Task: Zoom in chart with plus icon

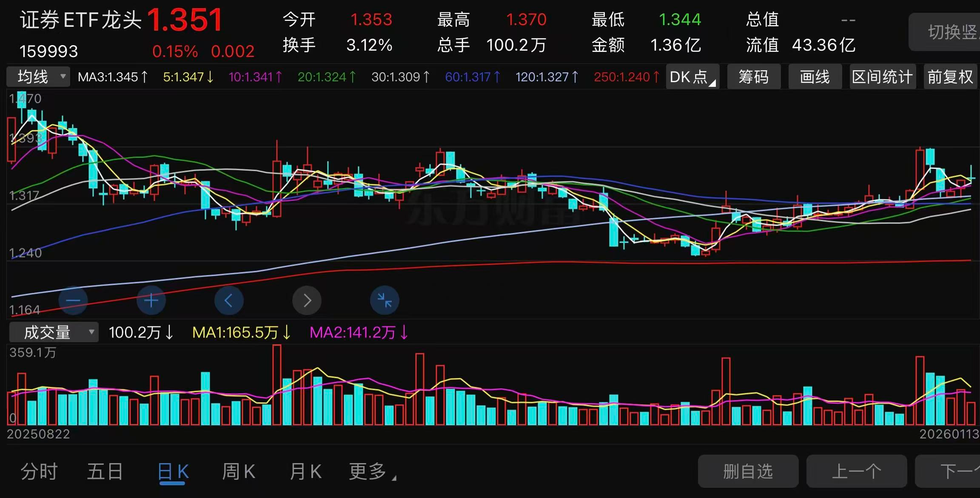Action: (x=151, y=301)
